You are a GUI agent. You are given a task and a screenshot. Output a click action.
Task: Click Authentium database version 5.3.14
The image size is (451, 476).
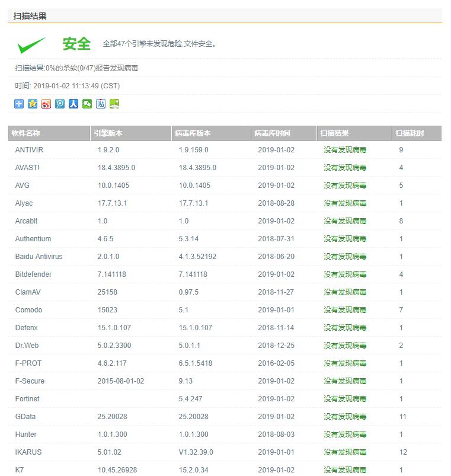point(188,239)
